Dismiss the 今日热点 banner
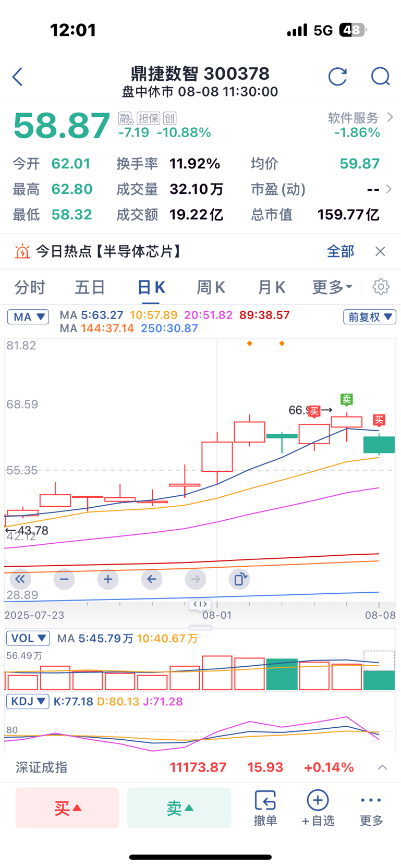 tap(380, 252)
